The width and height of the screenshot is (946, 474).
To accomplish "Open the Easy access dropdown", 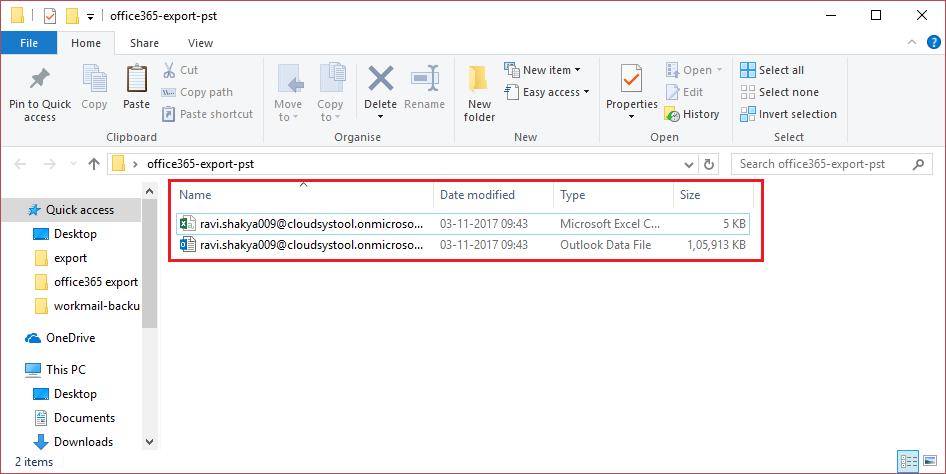I will (x=547, y=92).
